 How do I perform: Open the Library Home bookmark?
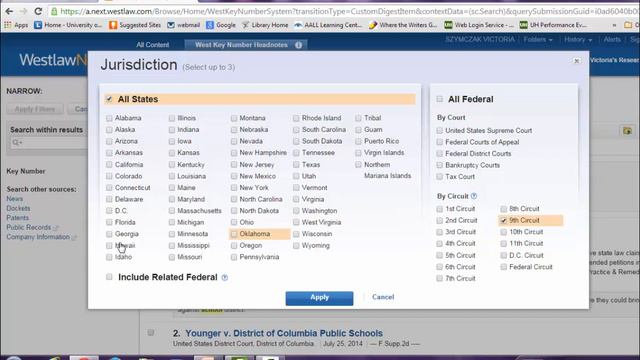point(265,25)
